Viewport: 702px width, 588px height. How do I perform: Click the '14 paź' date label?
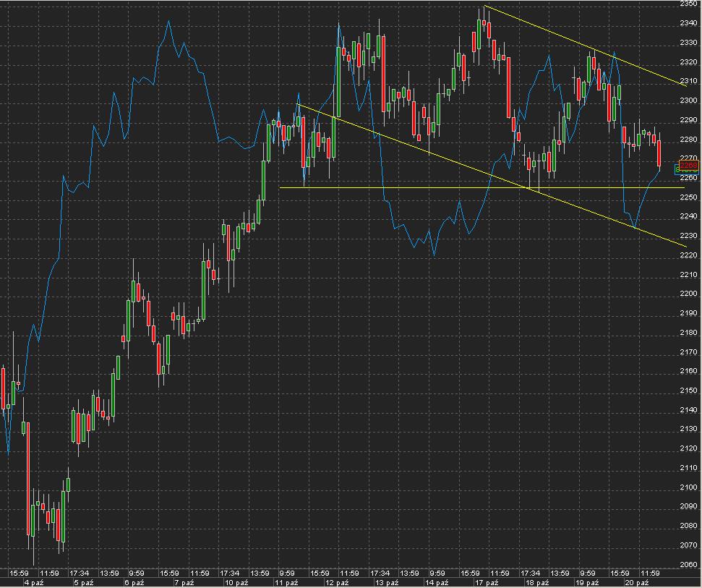tap(437, 583)
